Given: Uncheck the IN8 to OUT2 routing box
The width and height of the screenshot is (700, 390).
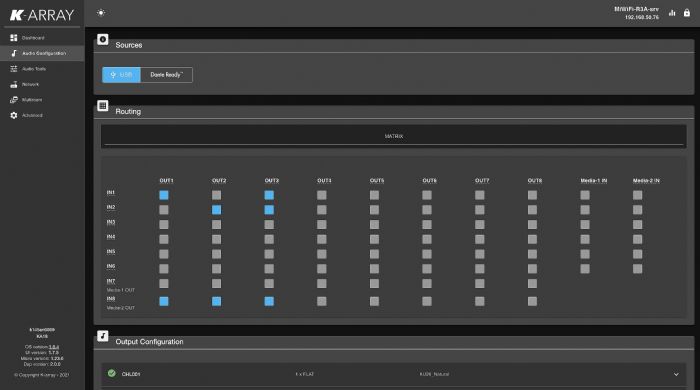Looking at the screenshot, I should [217, 301].
